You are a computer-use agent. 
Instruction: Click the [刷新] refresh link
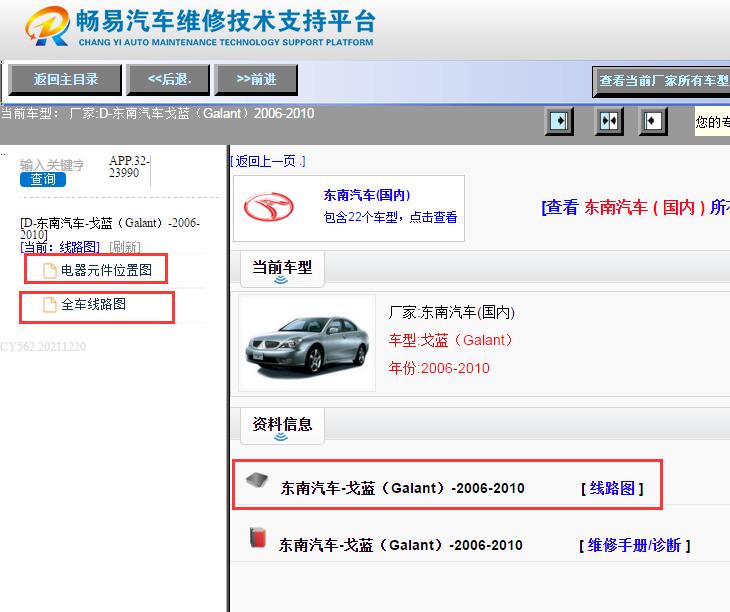coord(125,247)
